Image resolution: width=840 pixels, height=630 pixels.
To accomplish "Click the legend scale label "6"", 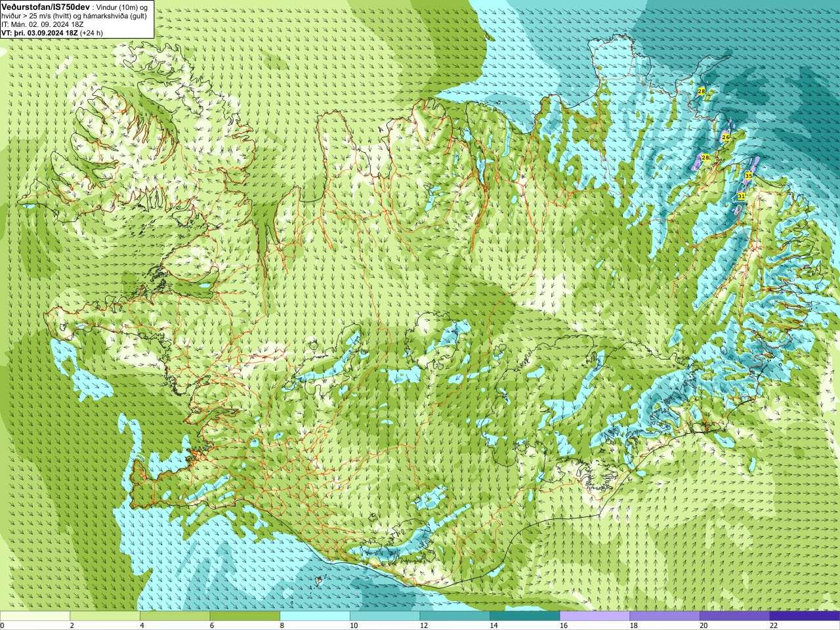I will (x=212, y=625).
